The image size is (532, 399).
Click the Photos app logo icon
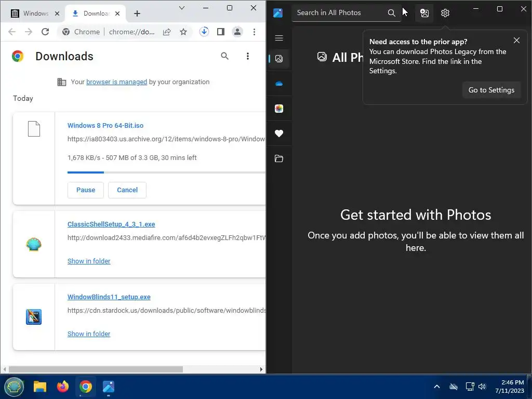click(278, 13)
